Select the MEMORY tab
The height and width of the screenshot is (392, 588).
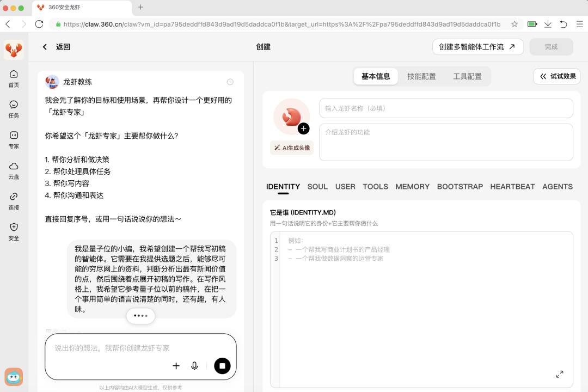point(413,186)
